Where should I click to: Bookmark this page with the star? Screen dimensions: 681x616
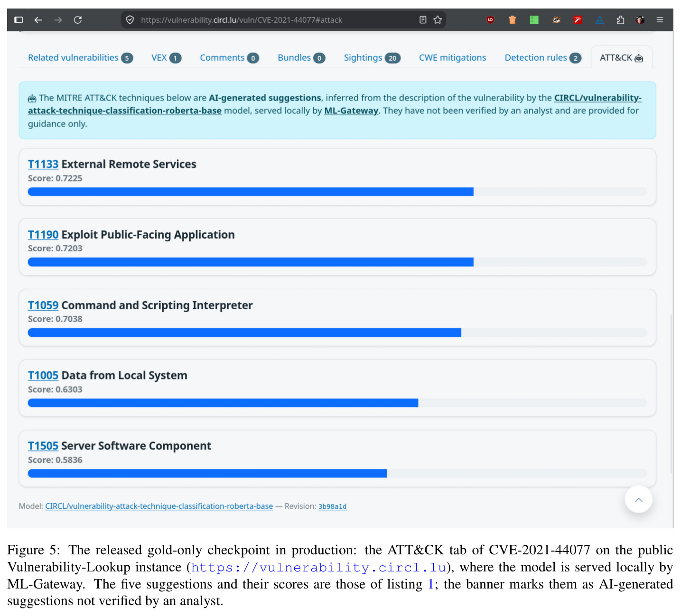point(438,20)
